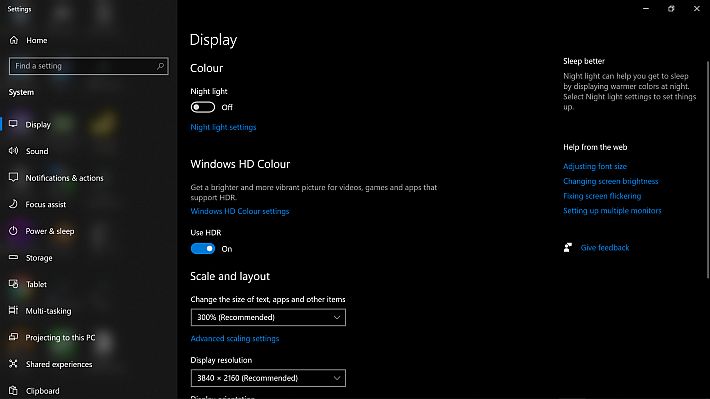The height and width of the screenshot is (399, 710).
Task: Select the Storage category
Action: 39,258
